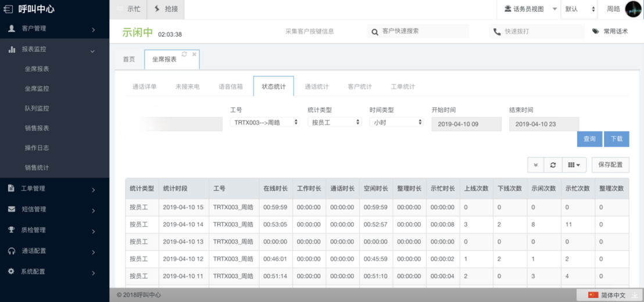Click the magnifier icon in 客户快速搜索
Image resolution: width=644 pixels, height=302 pixels.
point(375,32)
